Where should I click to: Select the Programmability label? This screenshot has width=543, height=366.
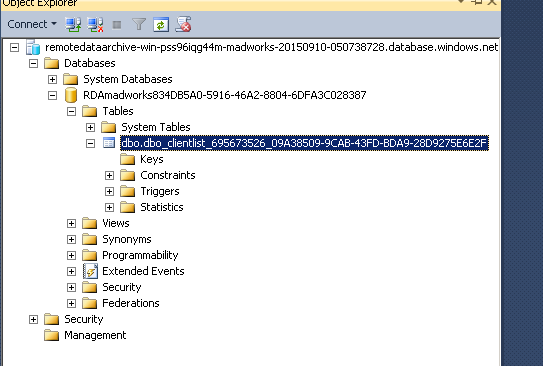(140, 255)
